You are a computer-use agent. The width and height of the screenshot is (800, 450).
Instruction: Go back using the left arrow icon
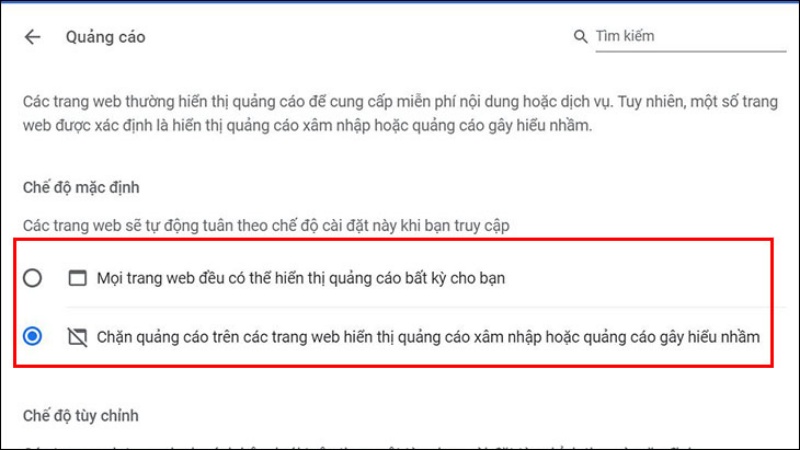point(32,37)
